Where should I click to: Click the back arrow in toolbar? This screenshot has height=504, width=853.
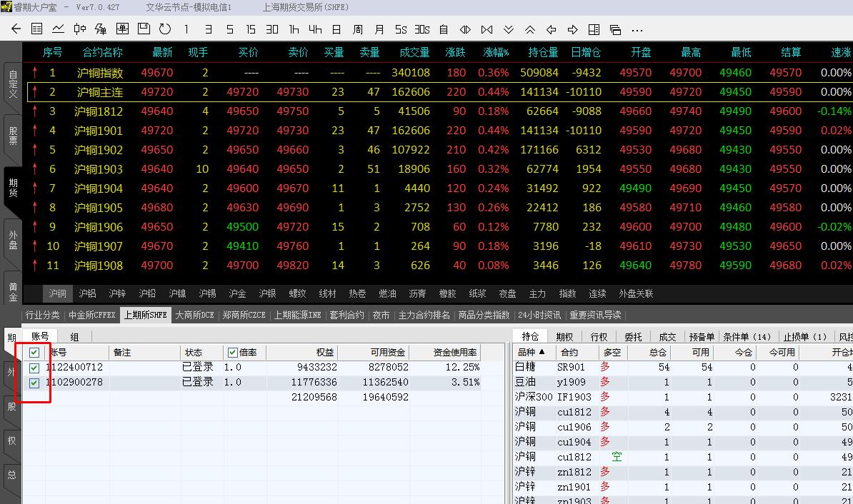pos(16,29)
